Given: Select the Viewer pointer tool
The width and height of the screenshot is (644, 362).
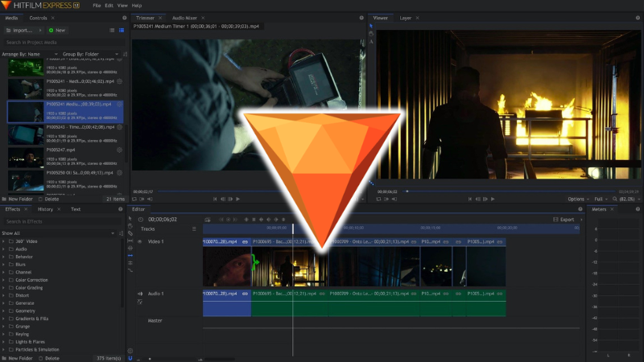Looking at the screenshot, I should [x=371, y=26].
